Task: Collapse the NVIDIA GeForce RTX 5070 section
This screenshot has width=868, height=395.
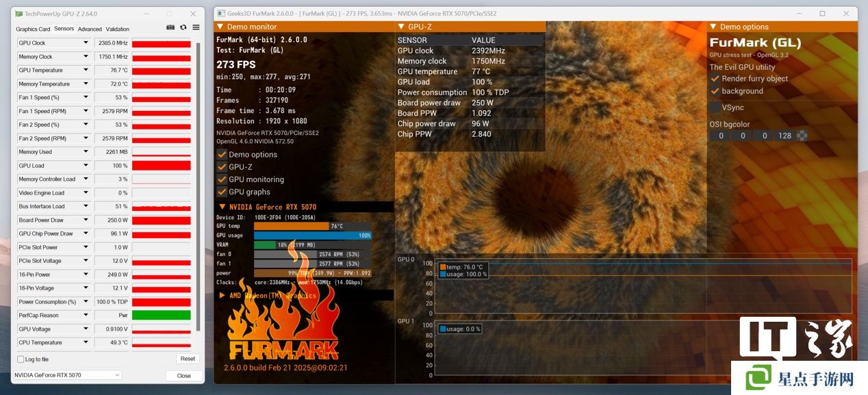Action: coord(222,207)
